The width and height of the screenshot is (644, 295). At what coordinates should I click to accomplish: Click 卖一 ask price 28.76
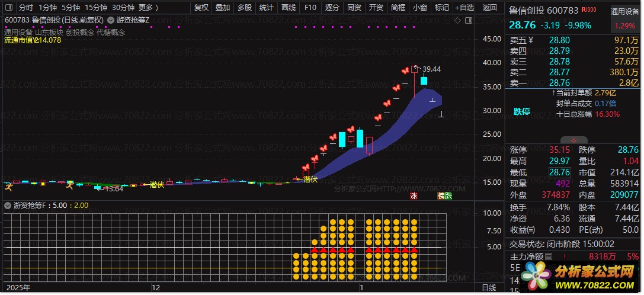pos(559,83)
